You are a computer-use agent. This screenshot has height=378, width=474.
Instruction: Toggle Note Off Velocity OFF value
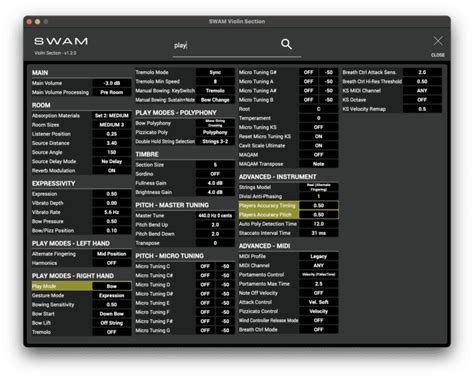pos(319,293)
